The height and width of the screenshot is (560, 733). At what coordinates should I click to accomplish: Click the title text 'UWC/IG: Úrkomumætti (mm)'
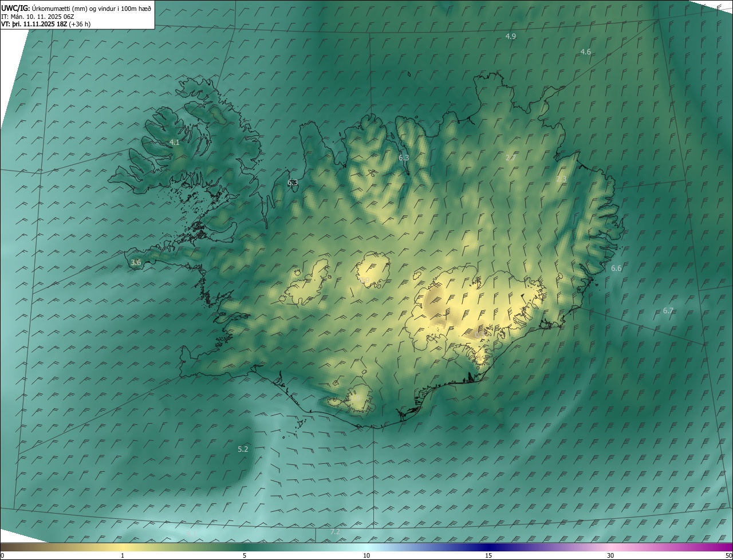[x=43, y=8]
